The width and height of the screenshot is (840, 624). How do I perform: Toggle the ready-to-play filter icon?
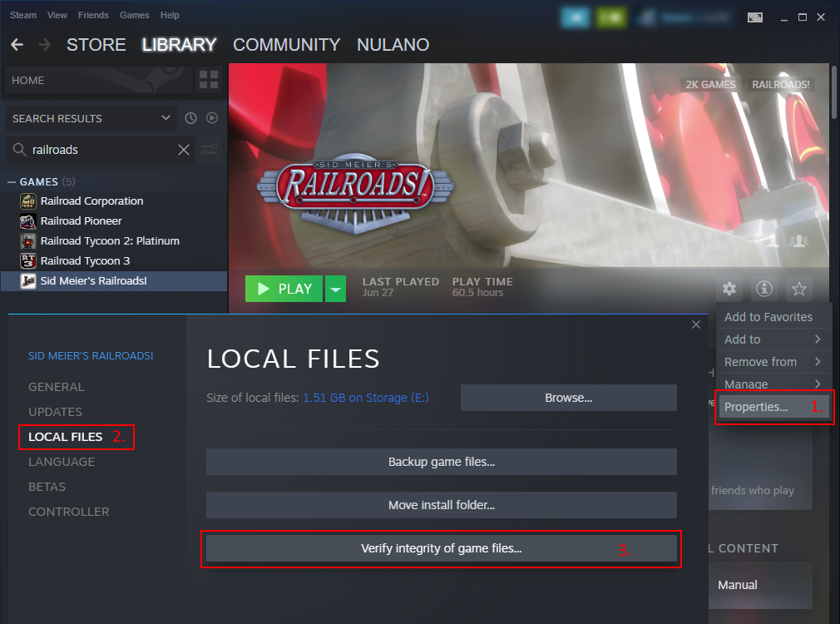pyautogui.click(x=212, y=118)
